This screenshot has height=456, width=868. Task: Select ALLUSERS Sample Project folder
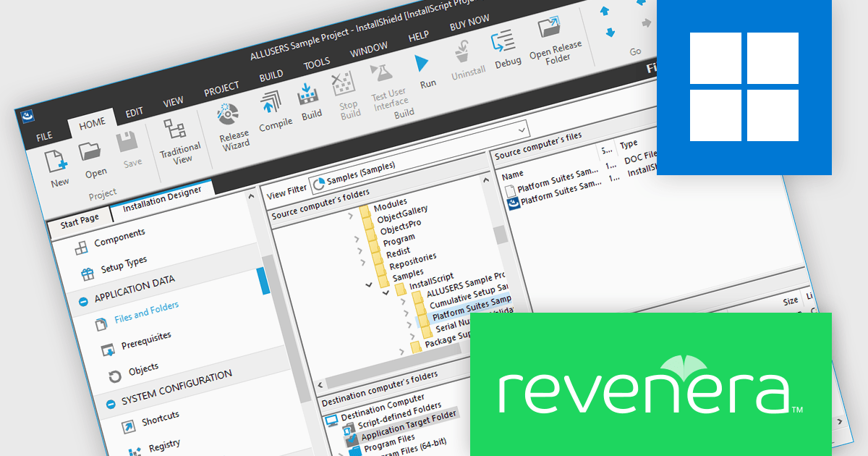tap(467, 285)
